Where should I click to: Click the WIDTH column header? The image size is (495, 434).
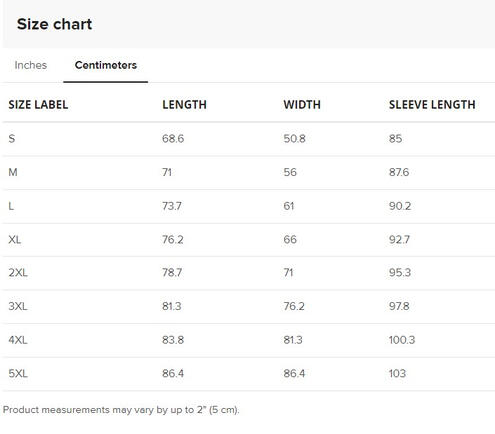coord(302,105)
